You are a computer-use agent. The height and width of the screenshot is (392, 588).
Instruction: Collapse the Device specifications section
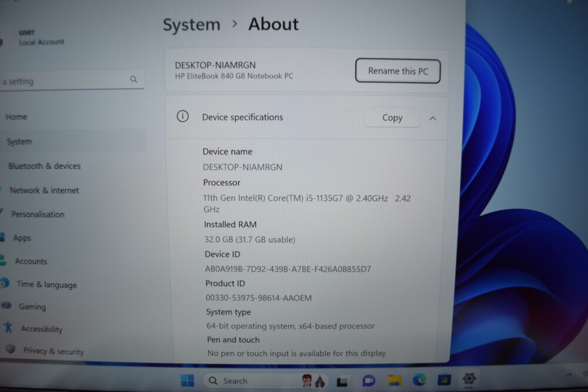[433, 119]
